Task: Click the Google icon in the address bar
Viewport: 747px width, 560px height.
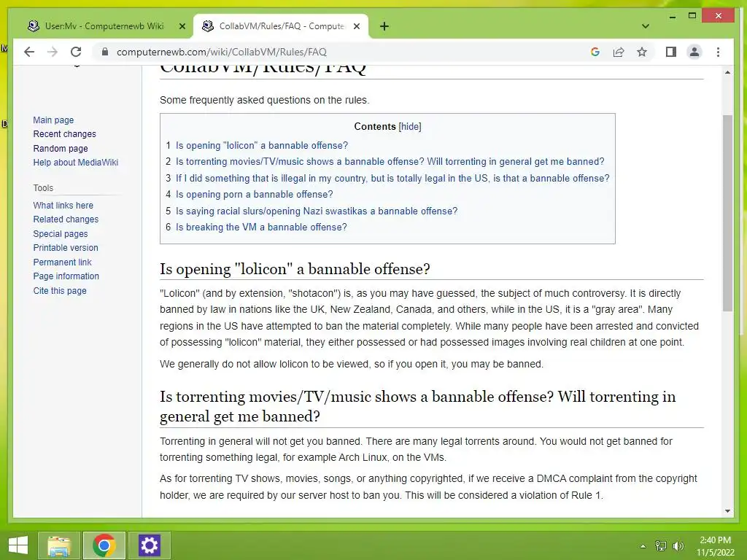Action: pyautogui.click(x=595, y=52)
